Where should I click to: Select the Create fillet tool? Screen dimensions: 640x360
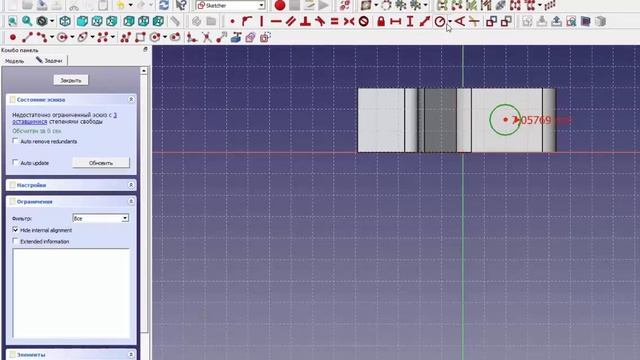[191, 38]
